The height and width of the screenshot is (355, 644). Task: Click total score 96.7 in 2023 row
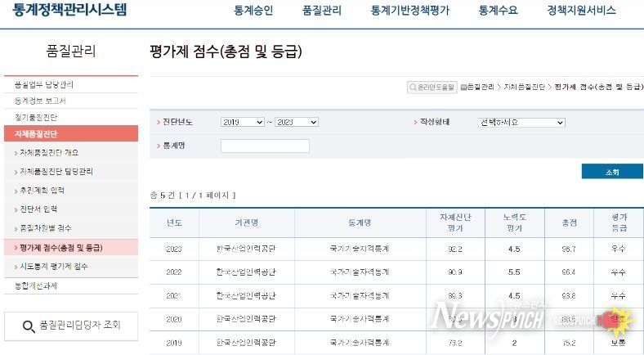(x=569, y=249)
